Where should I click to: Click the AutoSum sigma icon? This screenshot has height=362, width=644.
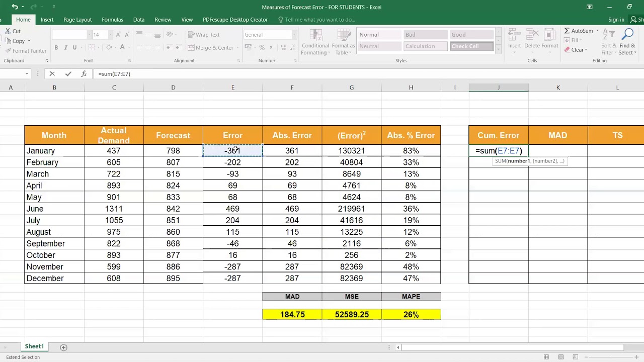567,31
